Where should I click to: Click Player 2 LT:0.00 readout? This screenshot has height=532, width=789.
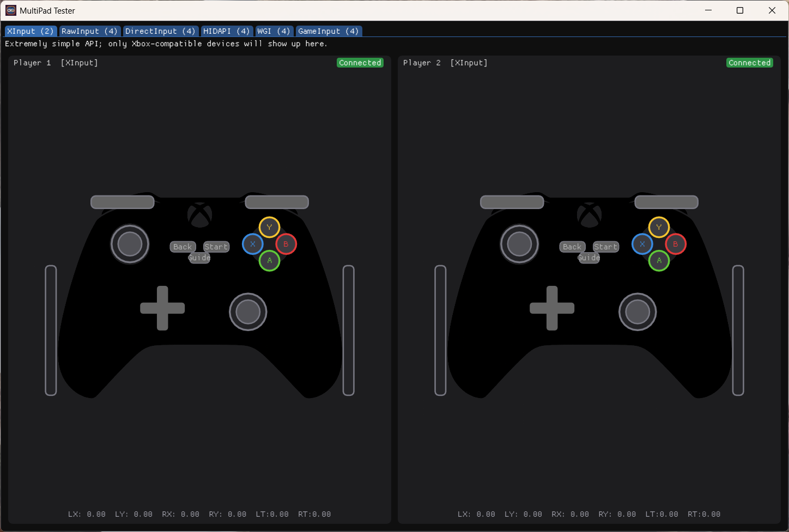click(662, 514)
